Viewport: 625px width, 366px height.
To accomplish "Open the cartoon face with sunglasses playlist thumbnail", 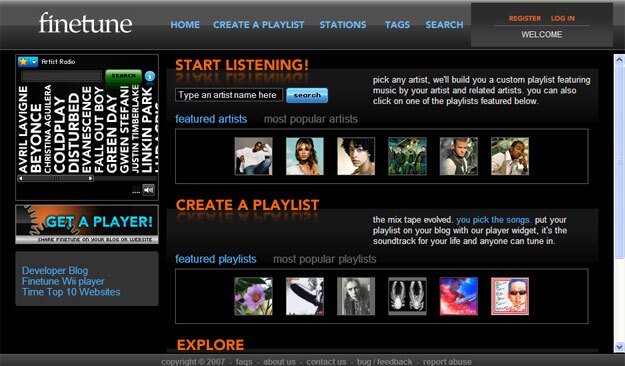I will (x=510, y=296).
